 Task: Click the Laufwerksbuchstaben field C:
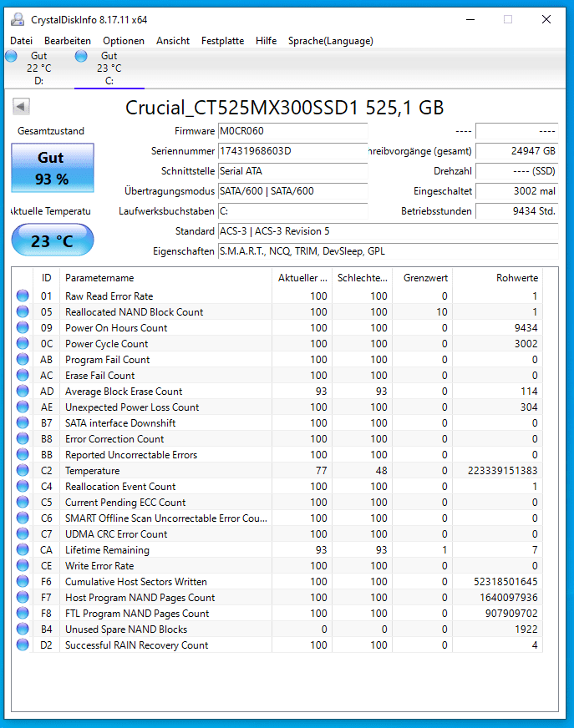[x=292, y=210]
